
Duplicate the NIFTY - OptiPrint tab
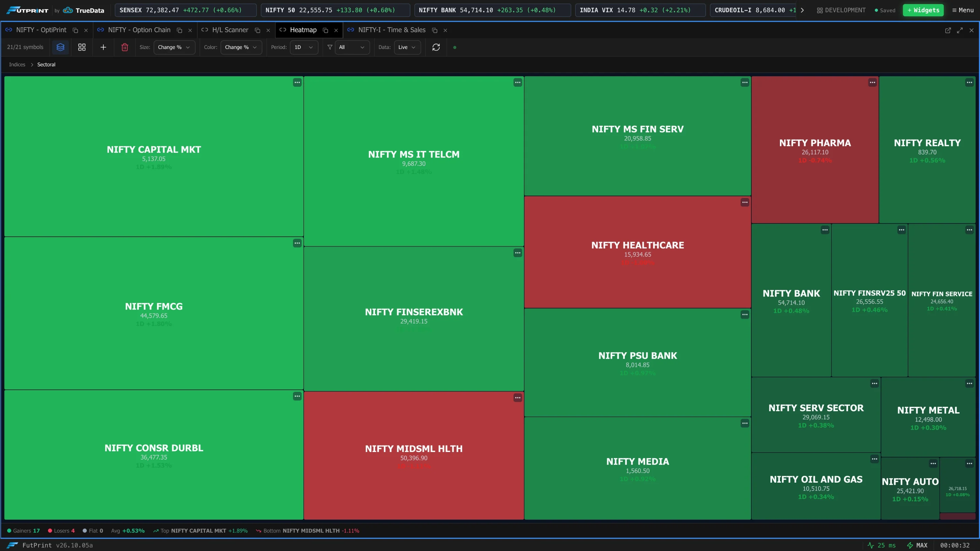[x=75, y=30]
